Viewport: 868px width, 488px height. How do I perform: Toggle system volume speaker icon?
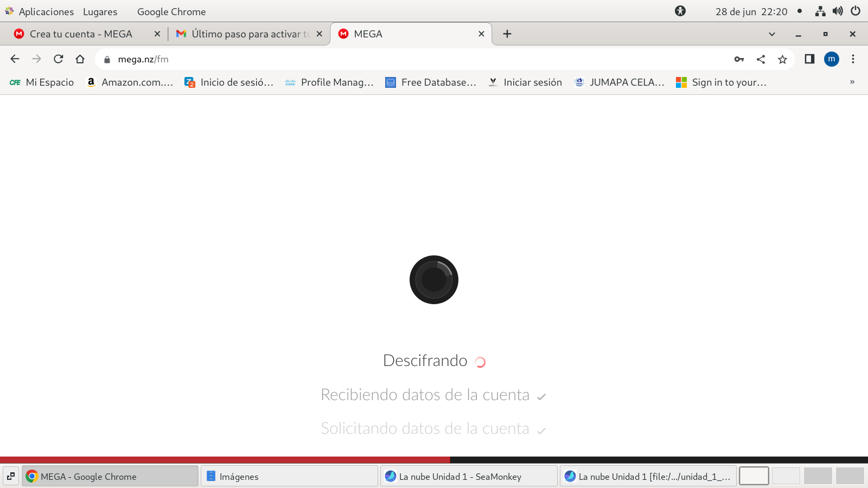click(838, 11)
